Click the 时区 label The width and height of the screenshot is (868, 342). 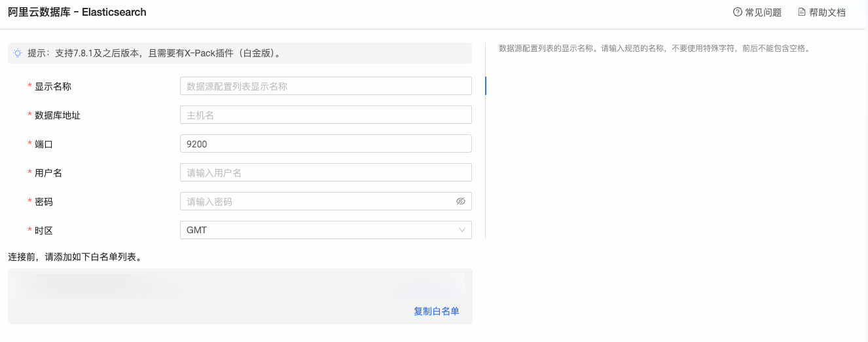(x=44, y=231)
